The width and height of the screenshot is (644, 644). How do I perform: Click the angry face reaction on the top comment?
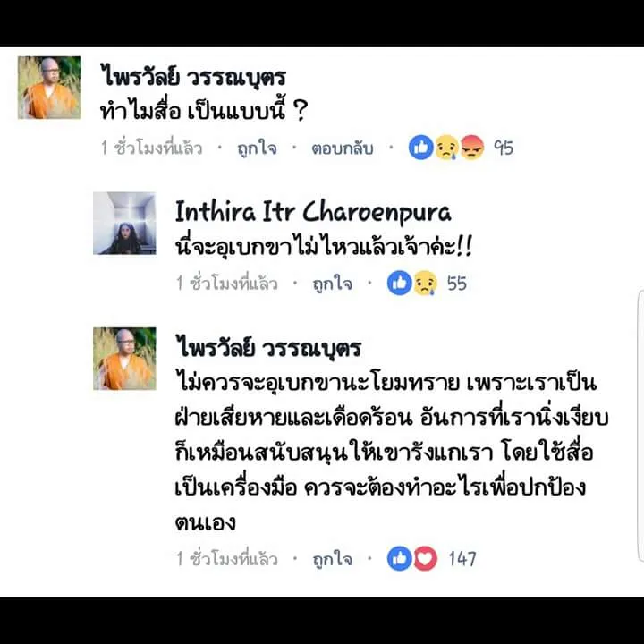[472, 148]
